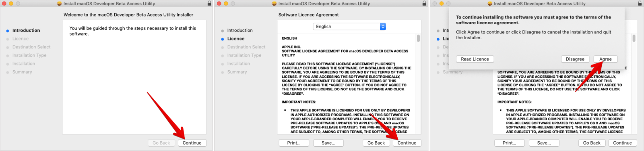
Task: Select Installation step in the Licence Agreement window sidebar
Action: 239,63
